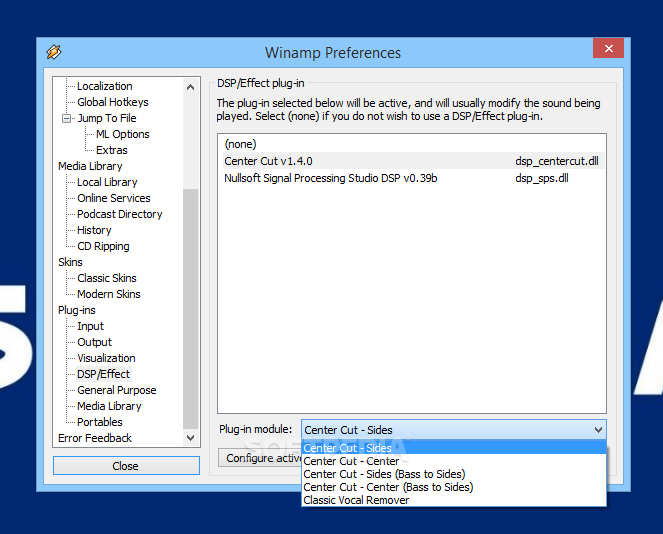Click the Close button below the tree
The width and height of the screenshot is (663, 534).
point(126,466)
